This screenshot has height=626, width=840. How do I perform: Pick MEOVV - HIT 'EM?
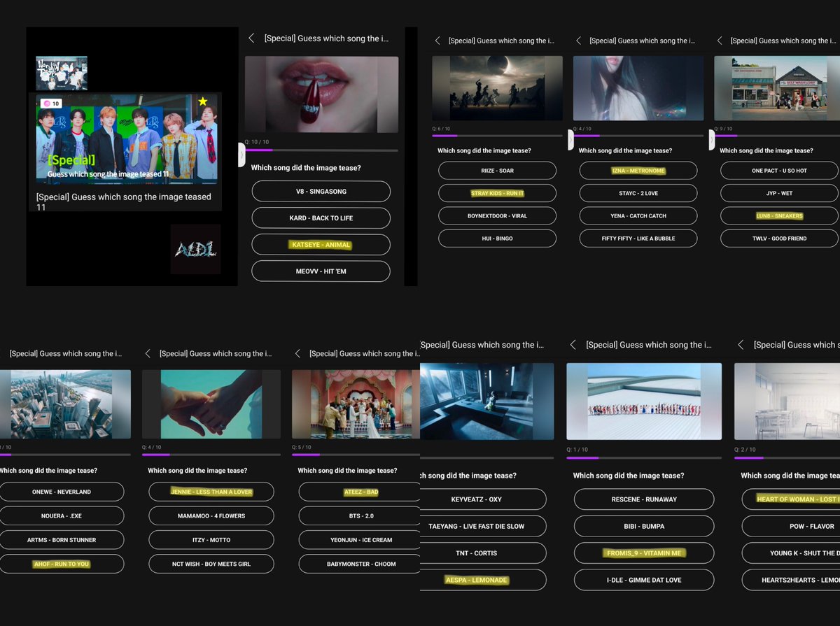coord(321,271)
